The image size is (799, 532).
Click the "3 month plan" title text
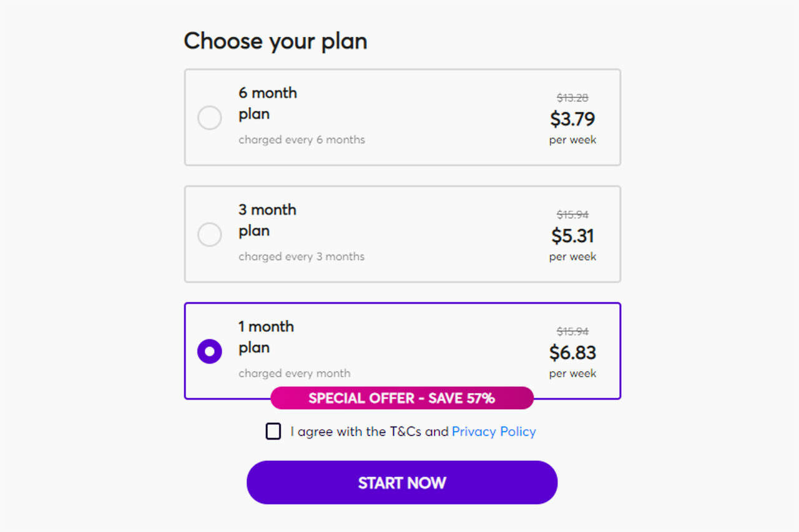pos(267,220)
